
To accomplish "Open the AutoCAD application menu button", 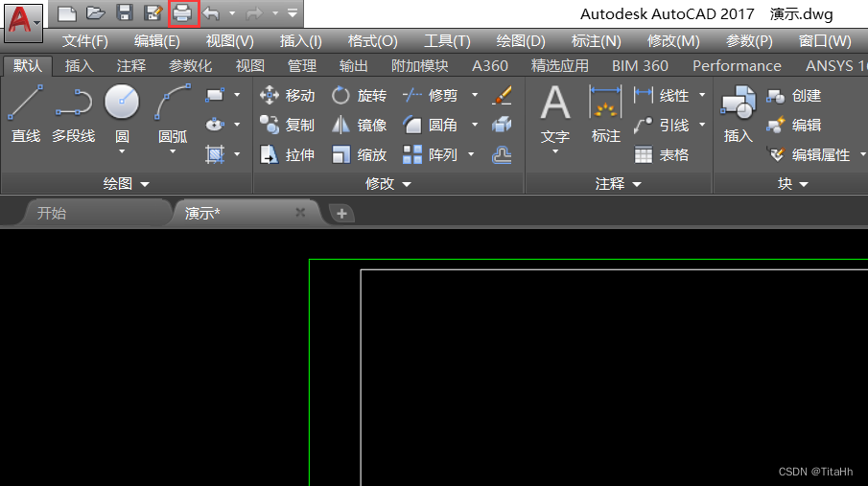I will pyautogui.click(x=23, y=22).
